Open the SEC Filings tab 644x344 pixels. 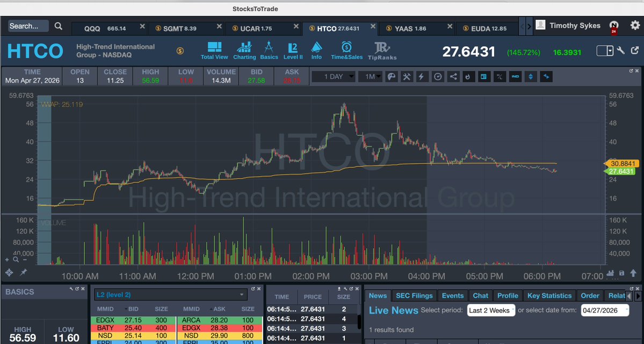414,296
